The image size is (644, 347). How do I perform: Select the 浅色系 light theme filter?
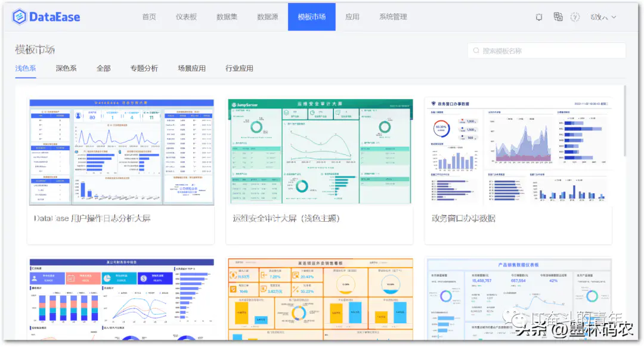[x=26, y=68]
